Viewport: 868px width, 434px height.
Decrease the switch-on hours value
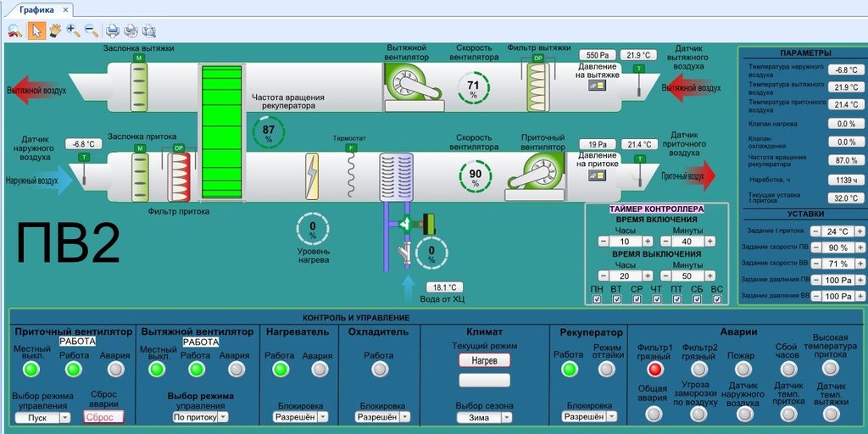[604, 242]
